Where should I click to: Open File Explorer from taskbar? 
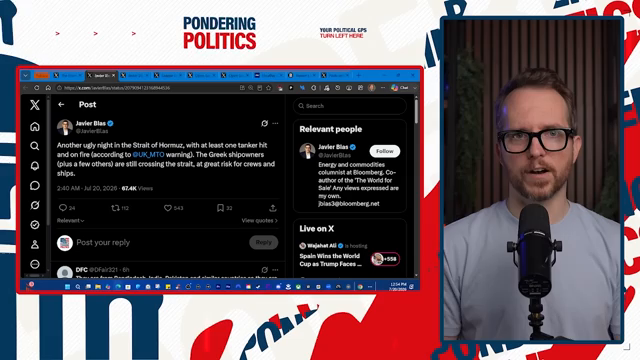click(x=98, y=287)
